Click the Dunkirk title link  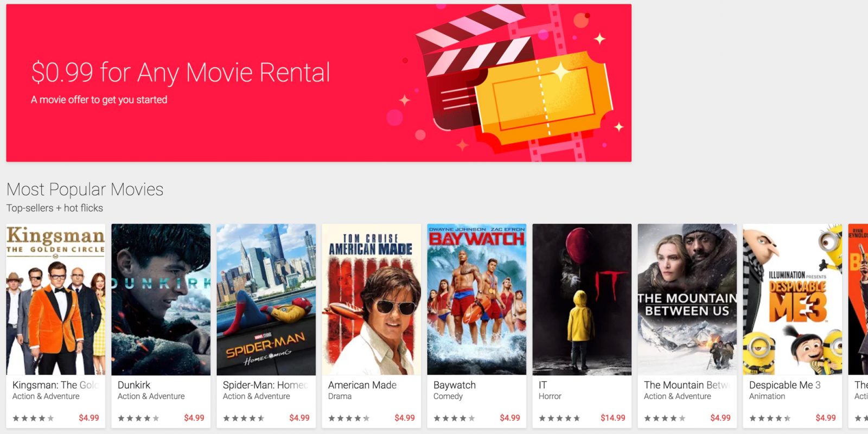tap(134, 385)
